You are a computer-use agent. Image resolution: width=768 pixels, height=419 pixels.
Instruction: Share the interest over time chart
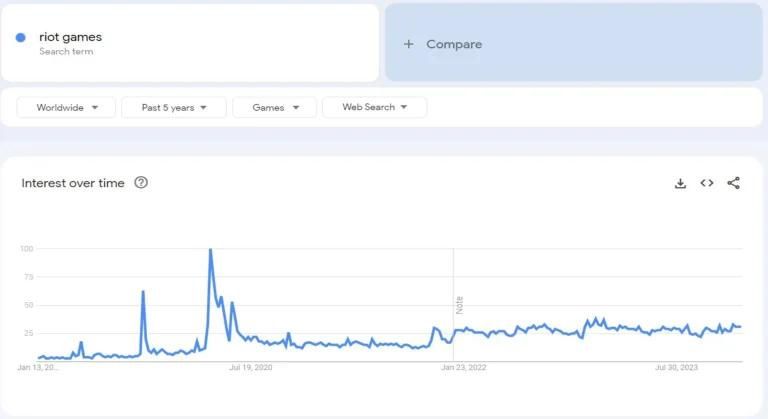coord(733,183)
